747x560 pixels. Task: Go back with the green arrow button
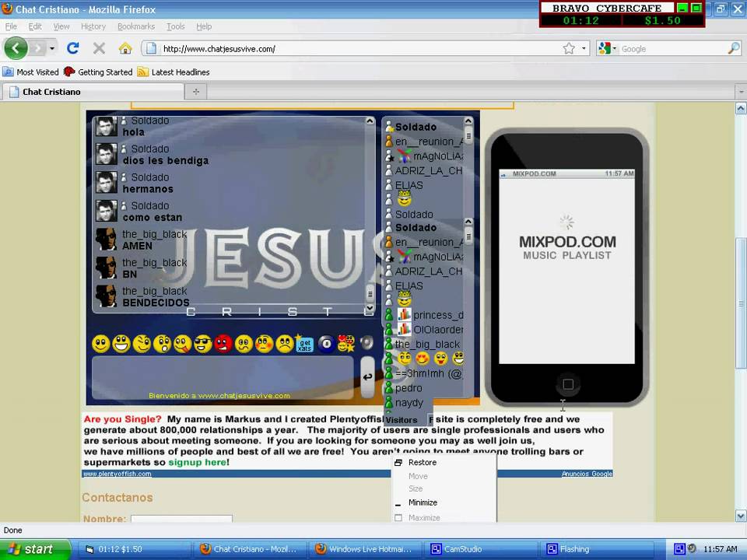[16, 48]
